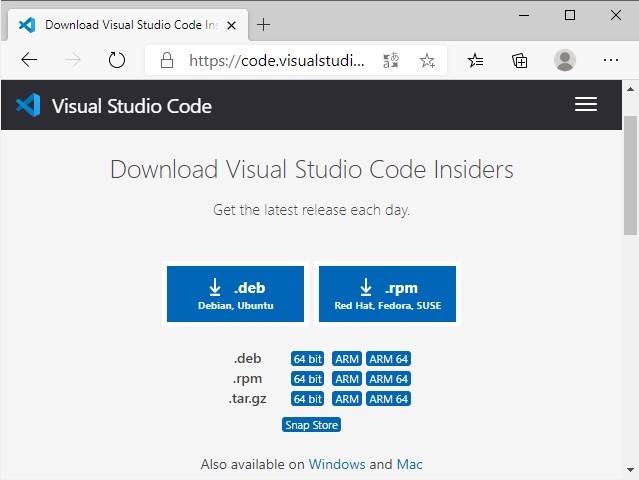Click the Visual Studio Code logo
This screenshot has height=480, width=639.
tap(28, 105)
